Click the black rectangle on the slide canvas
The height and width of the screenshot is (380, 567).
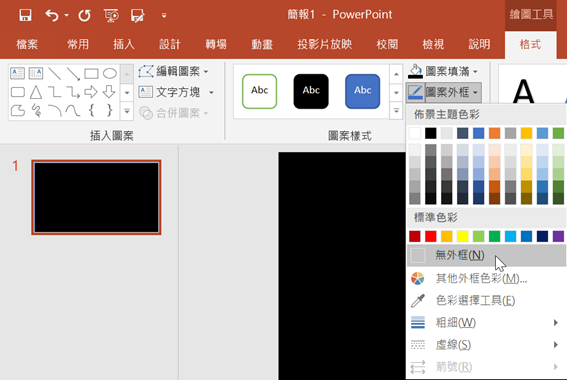pyautogui.click(x=342, y=266)
